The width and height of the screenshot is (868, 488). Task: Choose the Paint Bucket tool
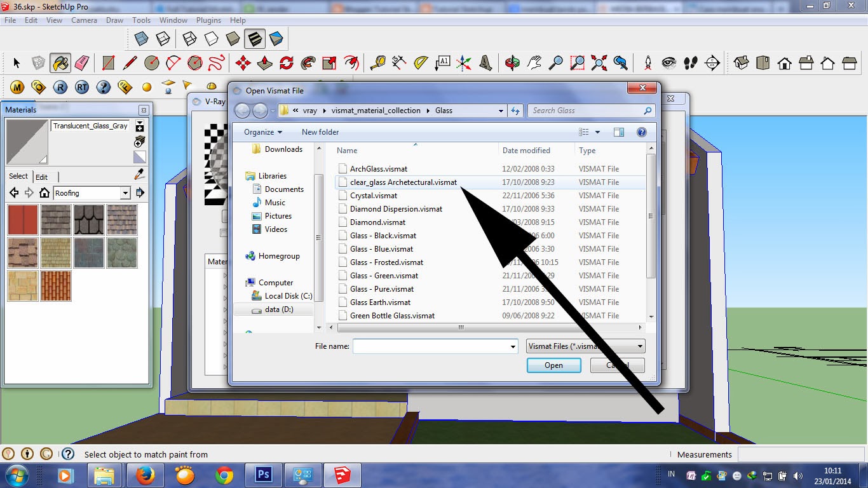pos(60,63)
